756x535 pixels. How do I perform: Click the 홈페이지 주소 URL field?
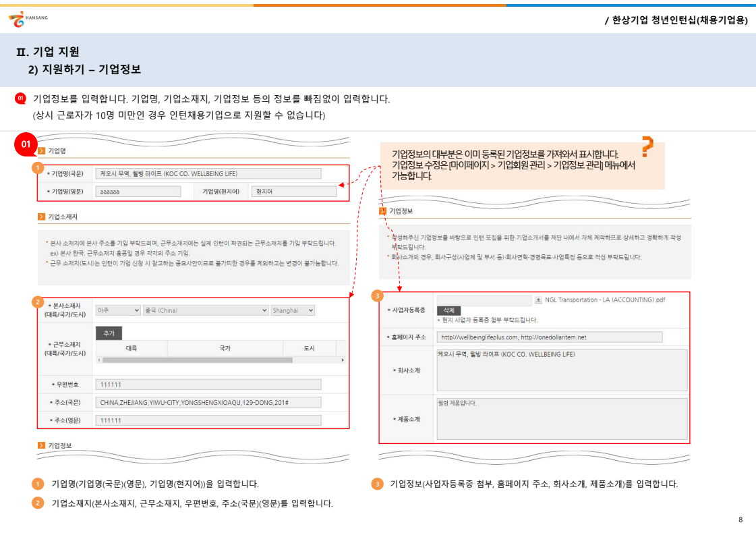[549, 337]
